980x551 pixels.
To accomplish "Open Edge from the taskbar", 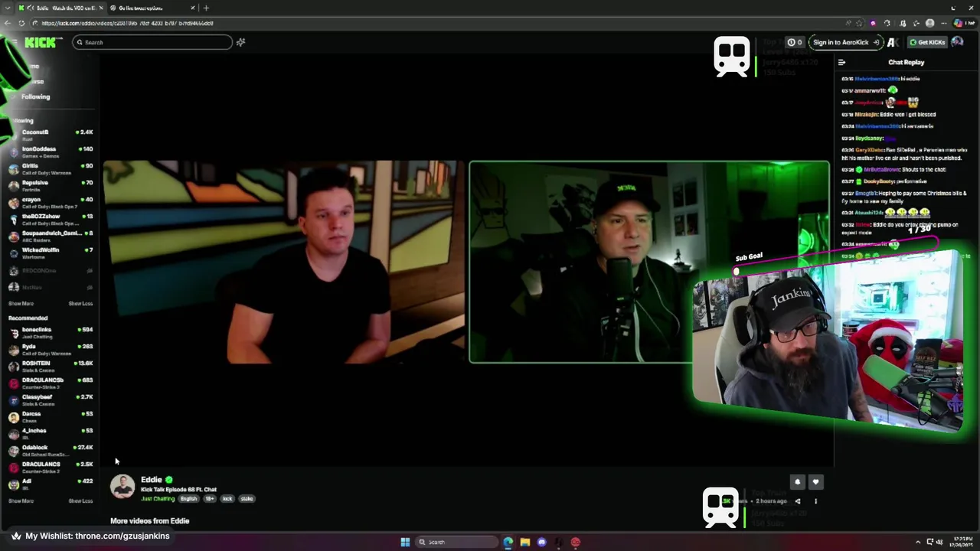I will click(x=508, y=542).
